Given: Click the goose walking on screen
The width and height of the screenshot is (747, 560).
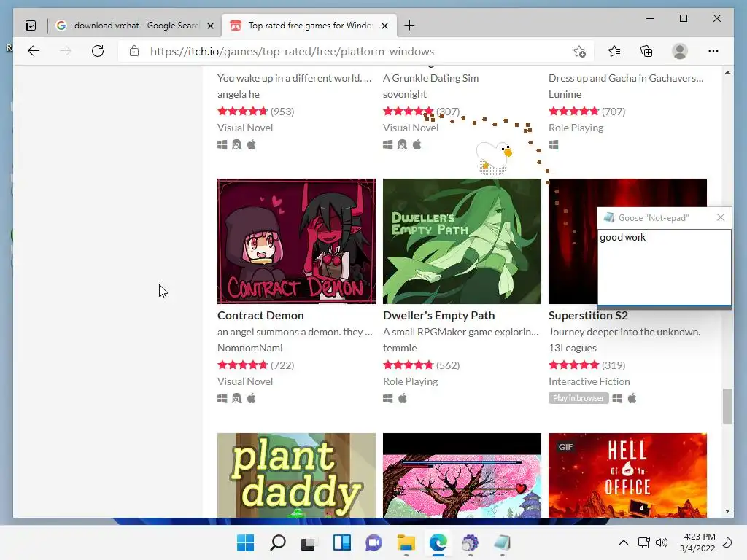Looking at the screenshot, I should (494, 157).
